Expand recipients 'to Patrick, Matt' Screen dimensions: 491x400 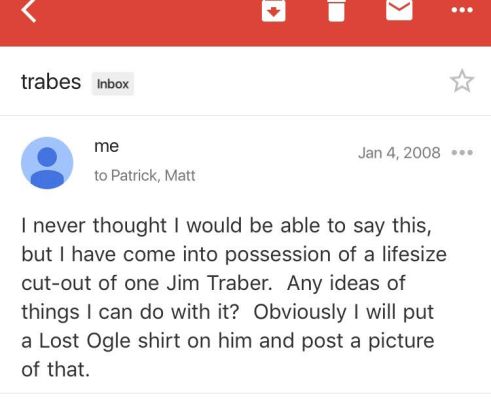click(x=145, y=175)
